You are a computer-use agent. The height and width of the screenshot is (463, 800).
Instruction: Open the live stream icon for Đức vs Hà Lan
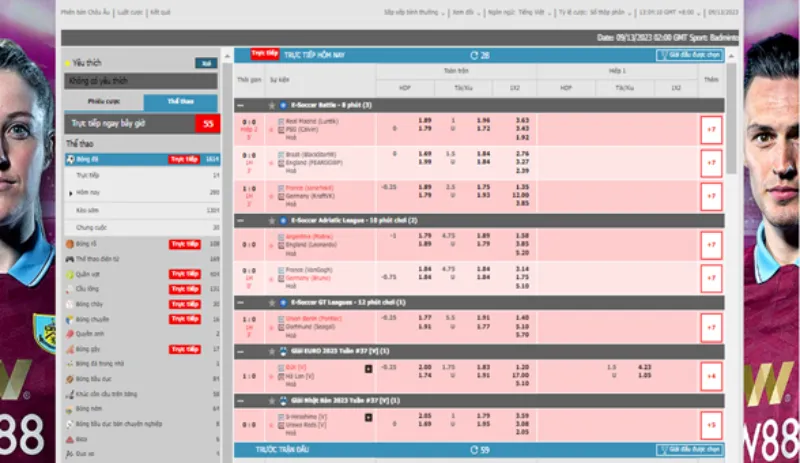tap(368, 369)
